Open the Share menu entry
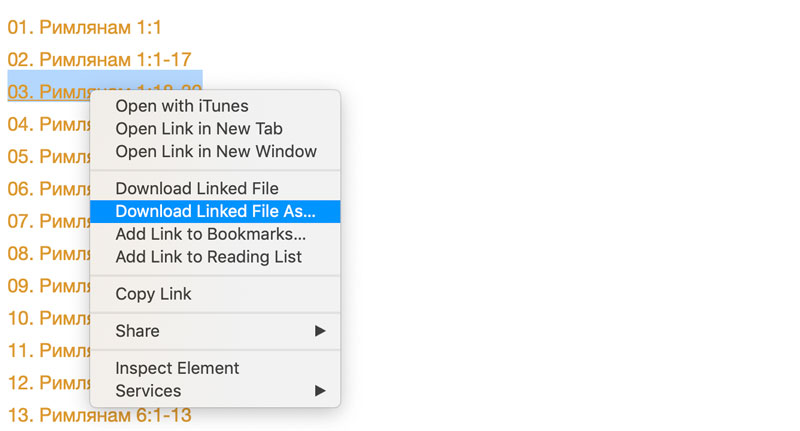This screenshot has height=431, width=800. click(215, 331)
